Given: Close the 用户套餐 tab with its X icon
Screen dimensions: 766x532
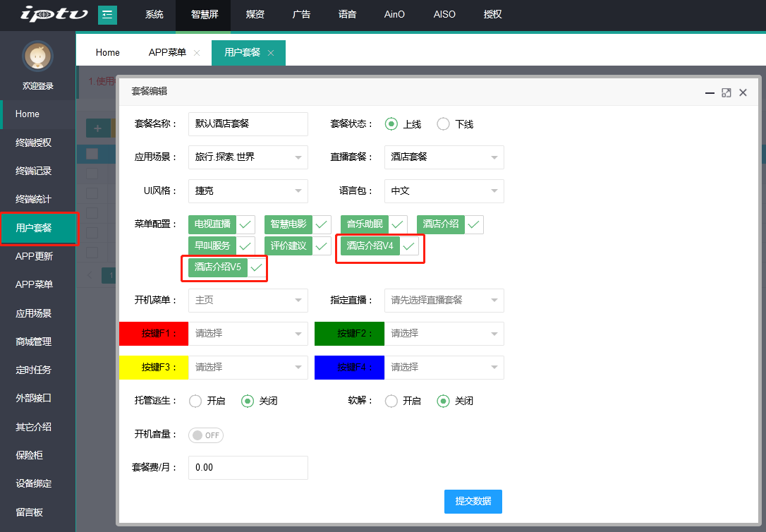Looking at the screenshot, I should (x=271, y=53).
